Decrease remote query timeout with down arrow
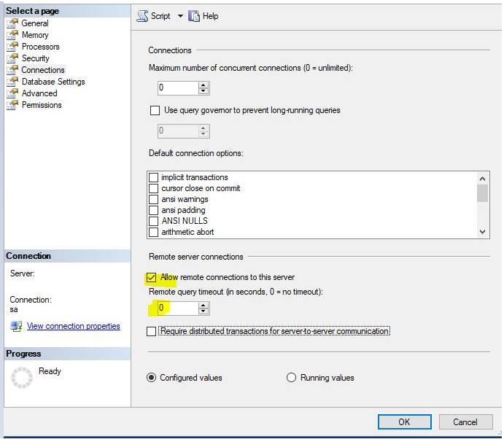 click(203, 312)
